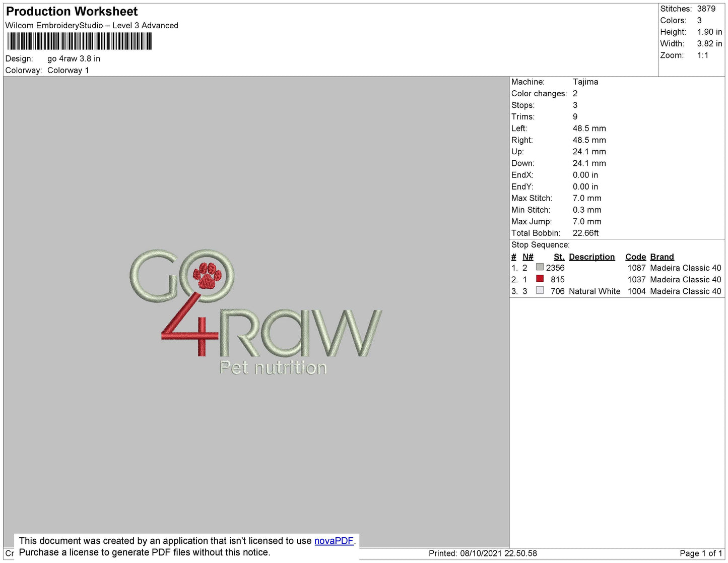This screenshot has height=563, width=728.
Task: Click the Trims value 9
Action: tap(575, 117)
